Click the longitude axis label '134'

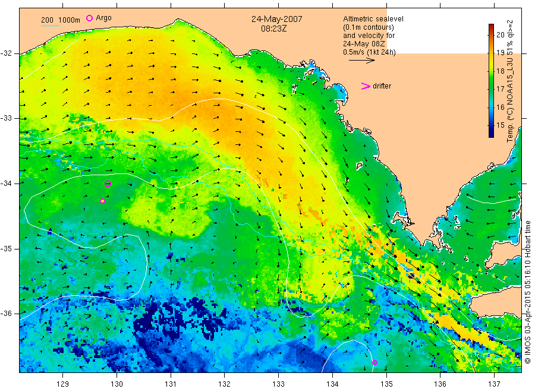pyautogui.click(x=332, y=384)
